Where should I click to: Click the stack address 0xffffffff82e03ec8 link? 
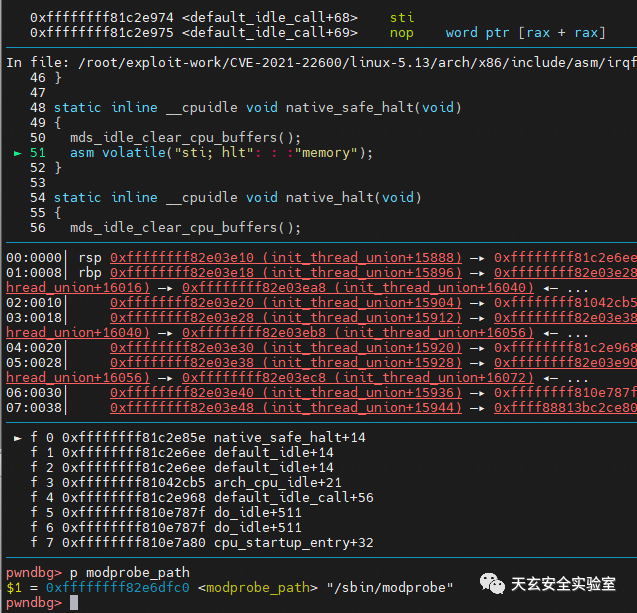[x=254, y=378]
